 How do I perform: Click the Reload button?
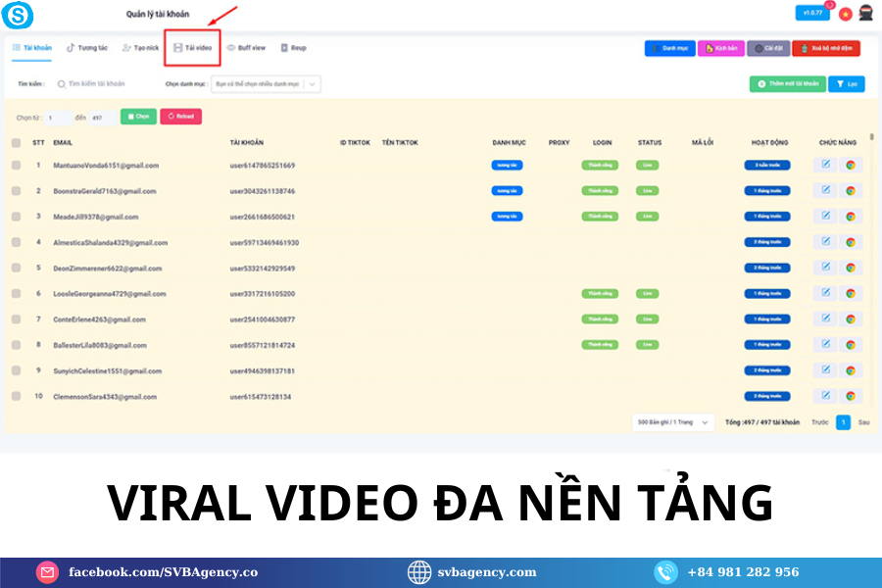(x=183, y=116)
